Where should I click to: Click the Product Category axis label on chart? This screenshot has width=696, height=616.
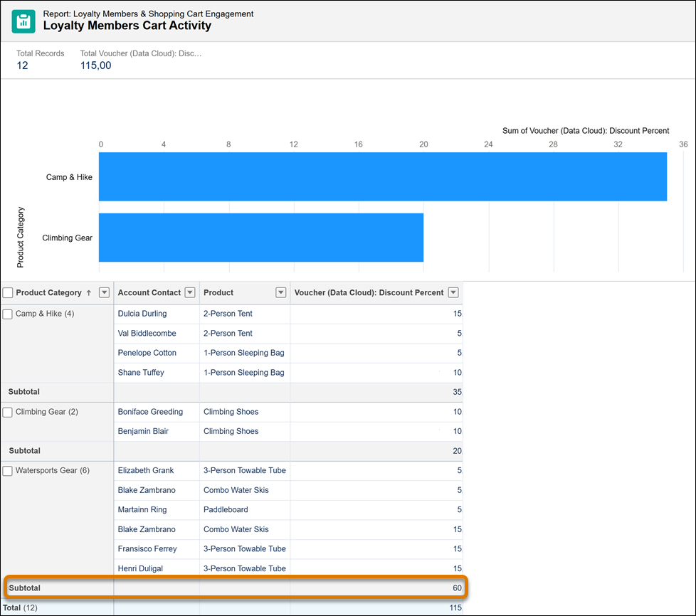click(x=21, y=238)
